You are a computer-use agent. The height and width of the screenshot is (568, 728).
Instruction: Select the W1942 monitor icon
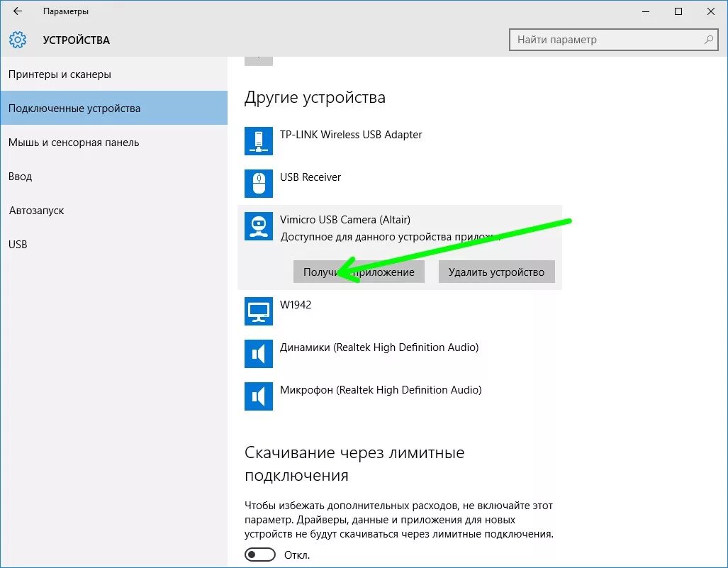tap(259, 311)
